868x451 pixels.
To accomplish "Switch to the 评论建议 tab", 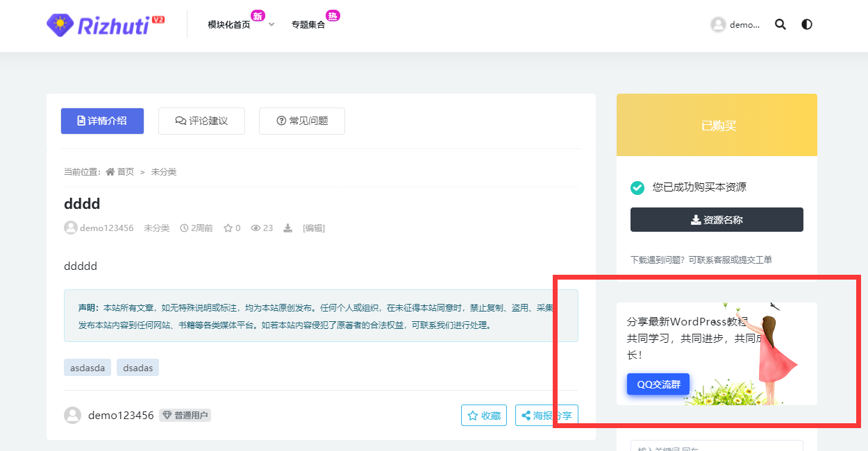I will click(x=201, y=121).
